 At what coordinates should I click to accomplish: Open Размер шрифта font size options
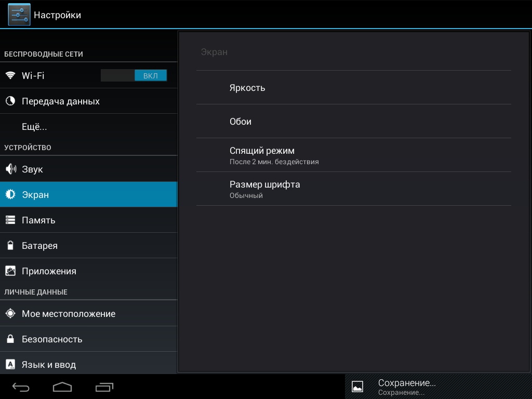coord(353,189)
